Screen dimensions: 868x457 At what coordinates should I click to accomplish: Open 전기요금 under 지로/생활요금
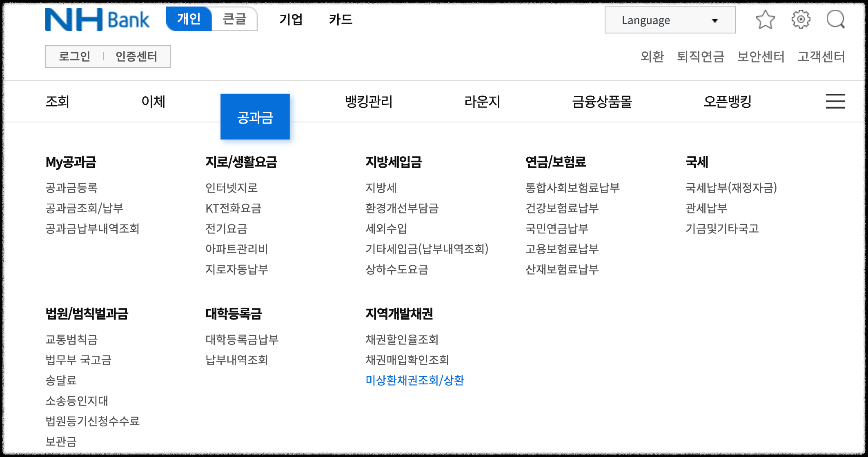tap(226, 229)
